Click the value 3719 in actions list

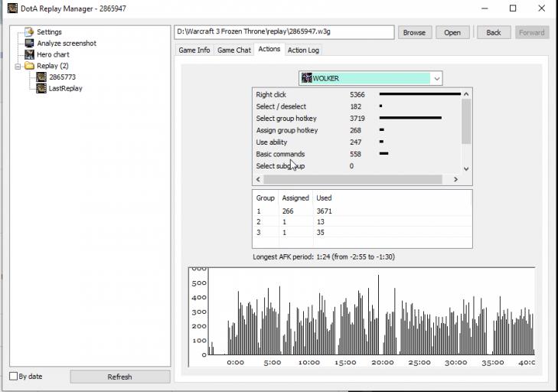pos(357,119)
